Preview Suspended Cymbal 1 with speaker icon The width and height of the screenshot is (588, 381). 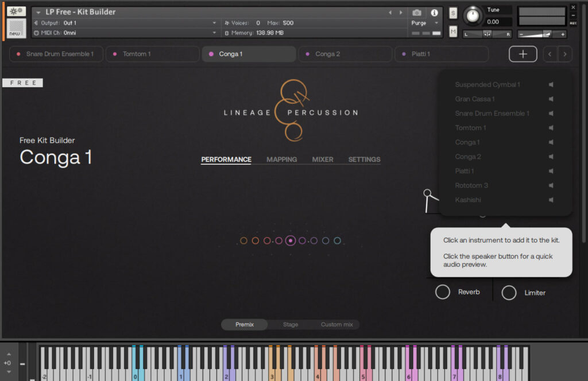point(551,85)
